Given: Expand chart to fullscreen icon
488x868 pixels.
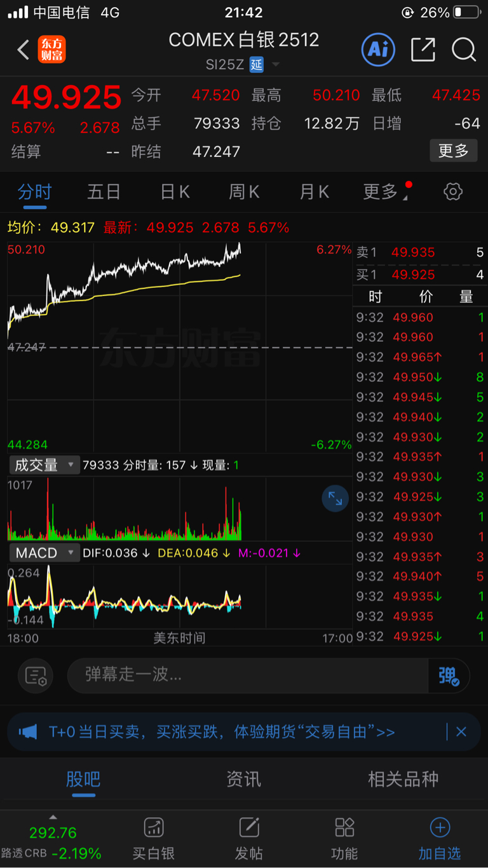Looking at the screenshot, I should (x=335, y=499).
